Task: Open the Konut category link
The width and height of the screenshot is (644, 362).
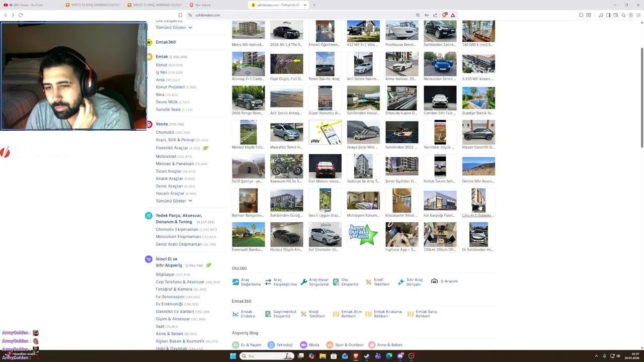Action: click(x=162, y=65)
